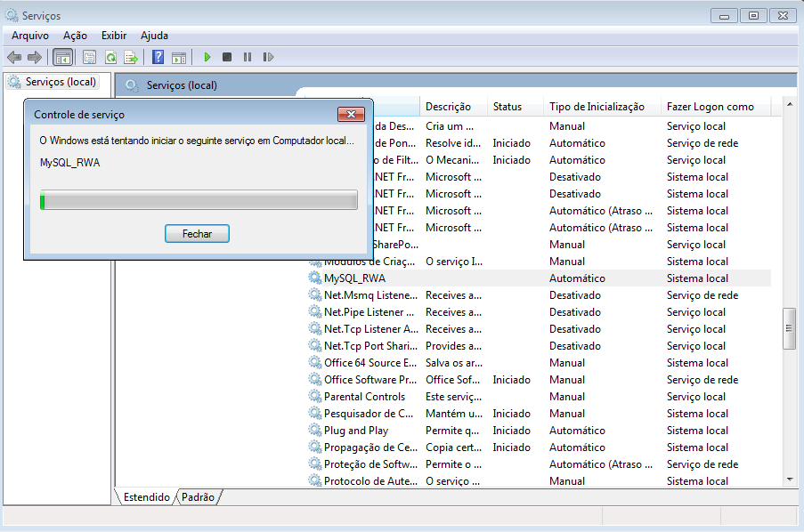Click Iniciado status of Plug and Play
This screenshot has width=804, height=532.
tap(511, 431)
